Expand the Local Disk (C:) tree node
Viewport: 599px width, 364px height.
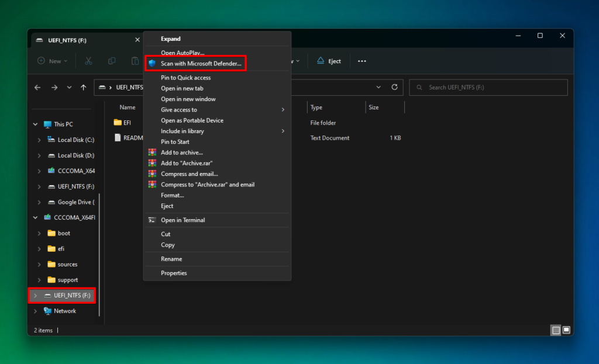point(39,140)
